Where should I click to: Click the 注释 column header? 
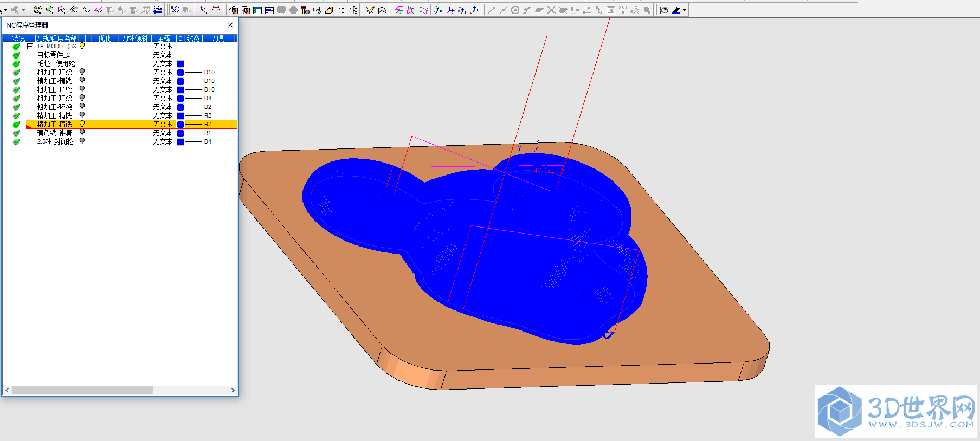163,38
